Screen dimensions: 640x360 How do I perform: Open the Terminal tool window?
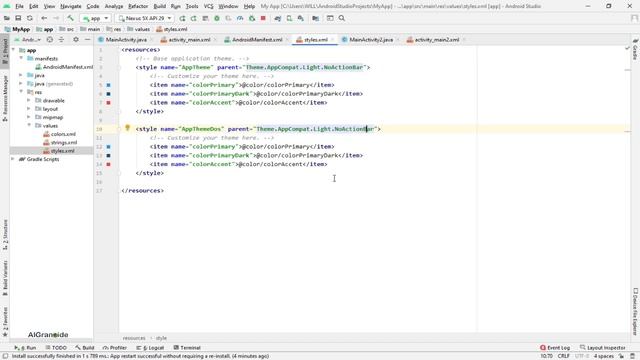tap(187, 348)
